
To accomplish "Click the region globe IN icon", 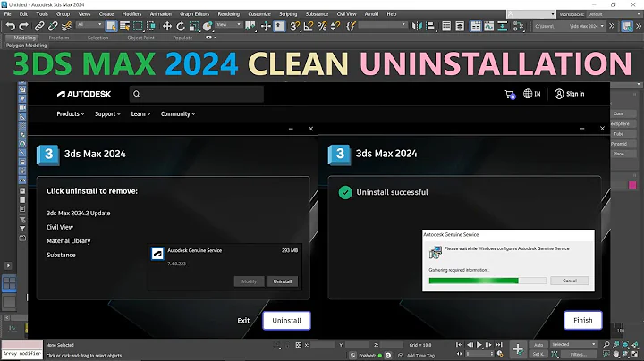I will [532, 94].
